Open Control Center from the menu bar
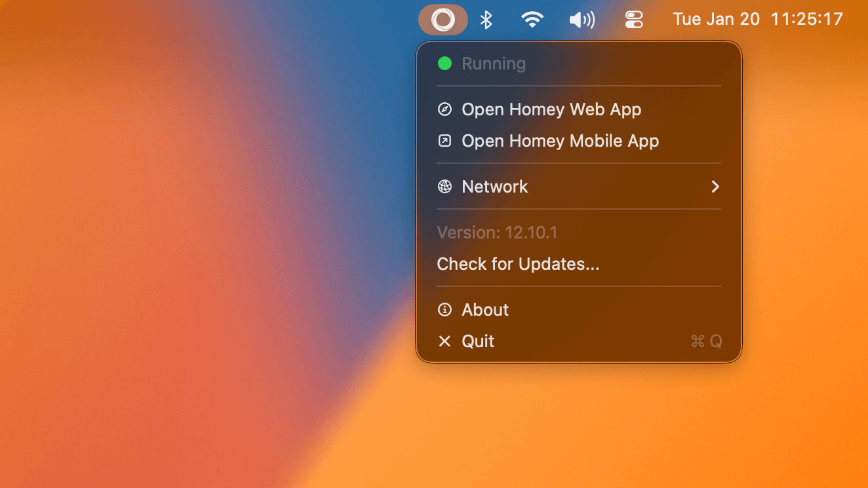868x488 pixels. [633, 19]
